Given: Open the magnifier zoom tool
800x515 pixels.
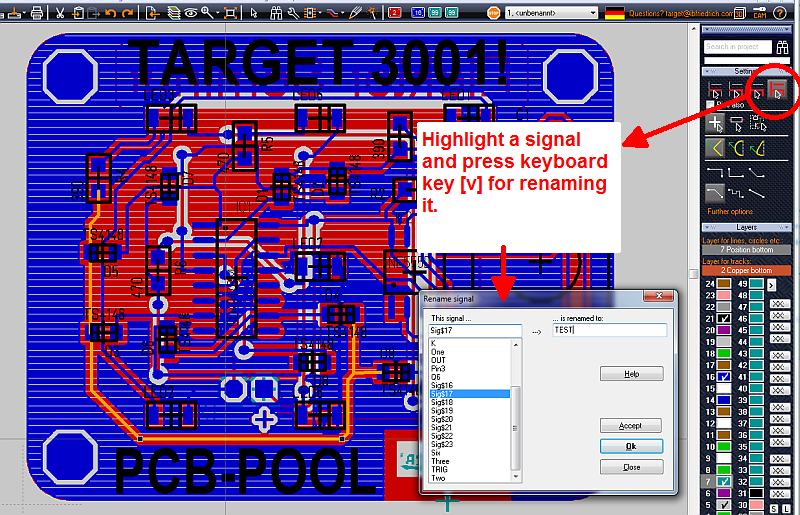Looking at the screenshot, I should pyautogui.click(x=207, y=13).
